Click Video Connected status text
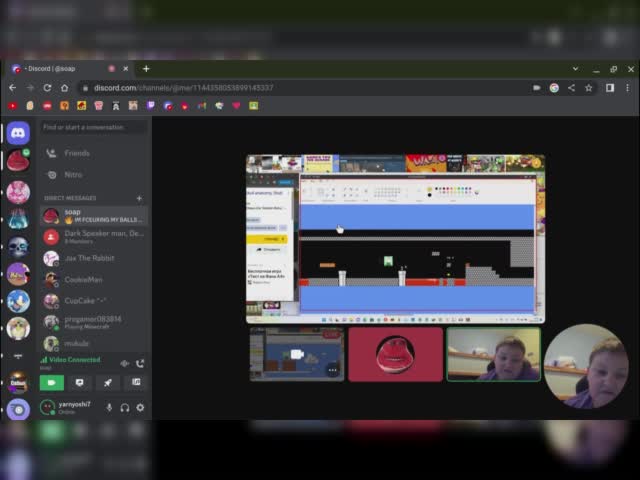Viewport: 640px width, 480px height. [75, 360]
